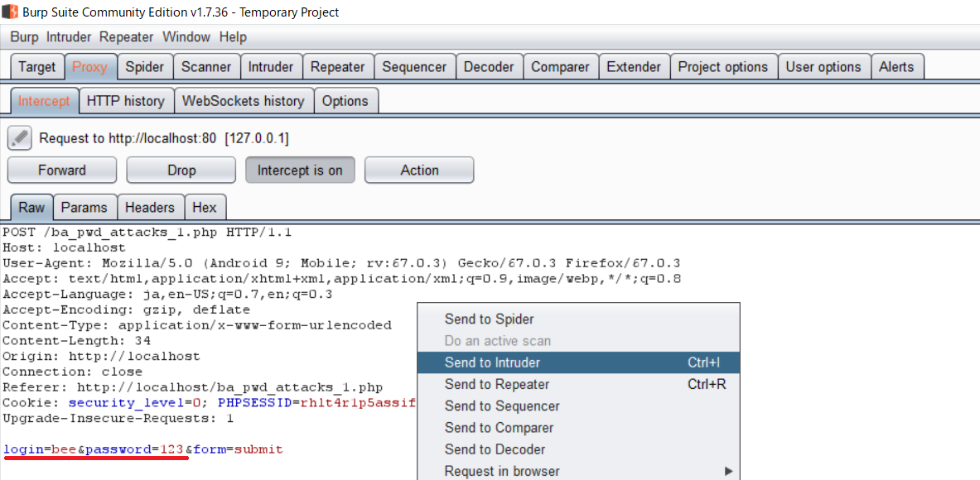
Task: Click the Referer header line
Action: (x=192, y=387)
